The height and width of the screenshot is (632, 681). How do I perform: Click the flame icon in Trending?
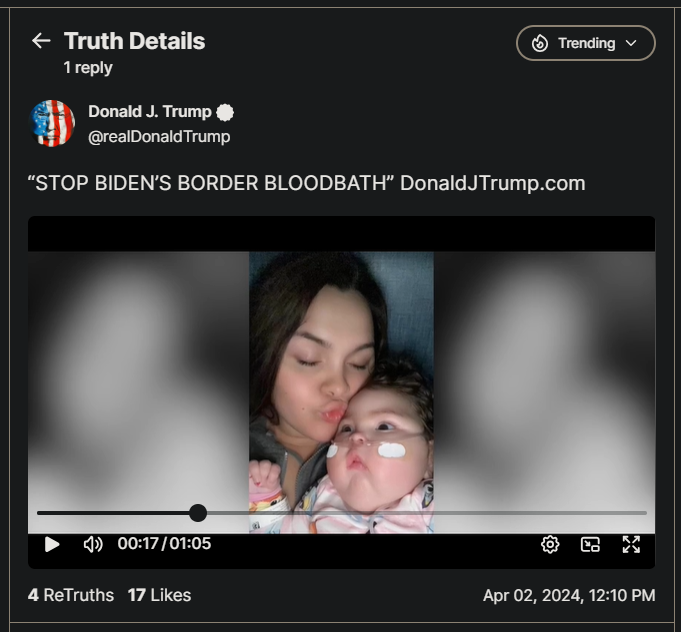point(540,43)
